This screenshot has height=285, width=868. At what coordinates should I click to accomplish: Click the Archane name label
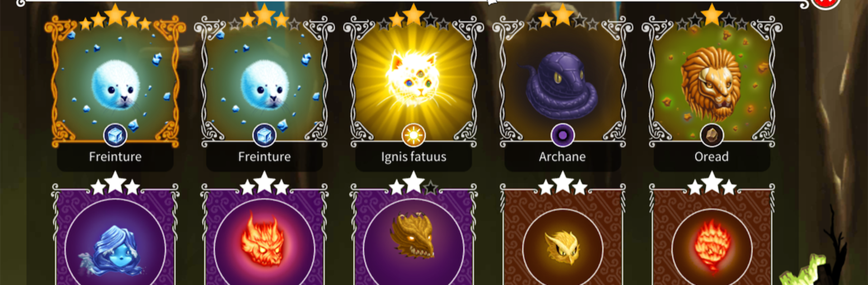(562, 157)
